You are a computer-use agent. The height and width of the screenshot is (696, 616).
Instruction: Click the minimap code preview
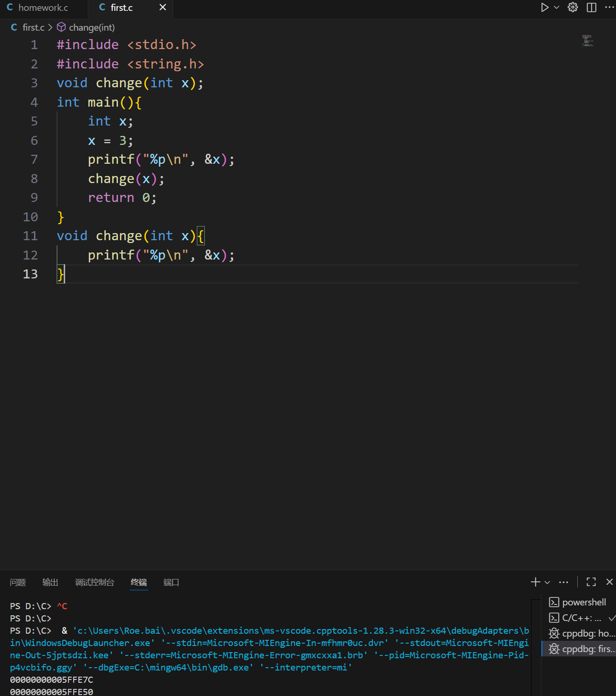tap(587, 41)
